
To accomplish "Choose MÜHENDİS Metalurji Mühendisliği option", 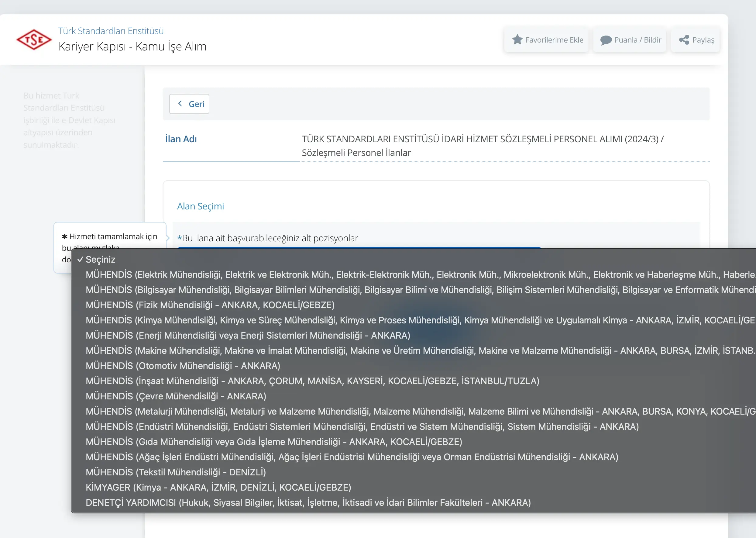I will (413, 412).
